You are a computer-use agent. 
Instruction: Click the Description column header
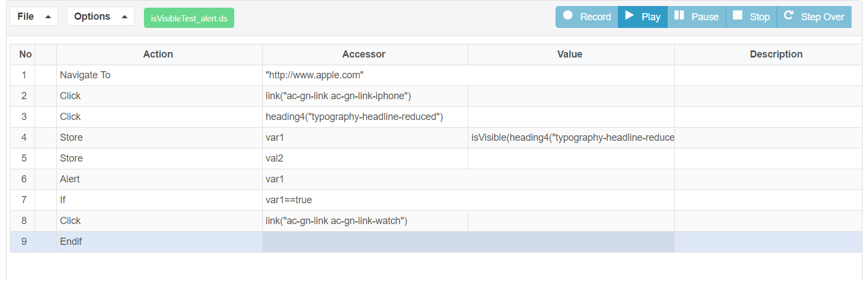(776, 54)
